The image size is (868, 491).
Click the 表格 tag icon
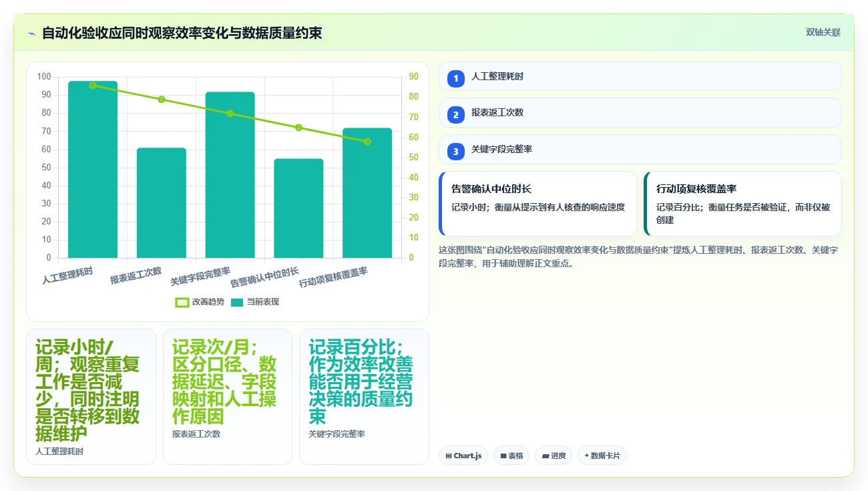pyautogui.click(x=503, y=456)
